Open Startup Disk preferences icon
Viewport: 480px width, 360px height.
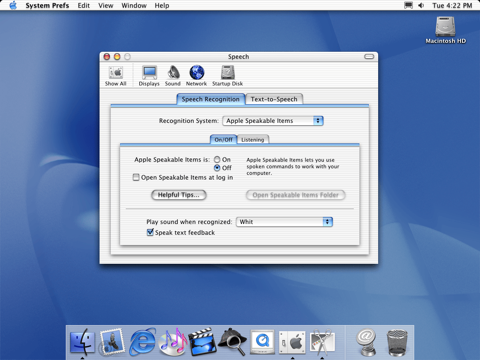[227, 76]
